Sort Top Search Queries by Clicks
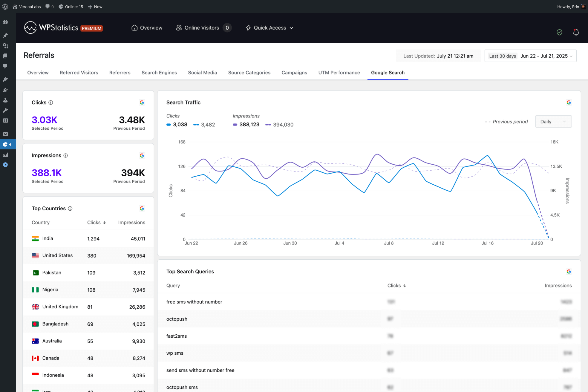 397,286
